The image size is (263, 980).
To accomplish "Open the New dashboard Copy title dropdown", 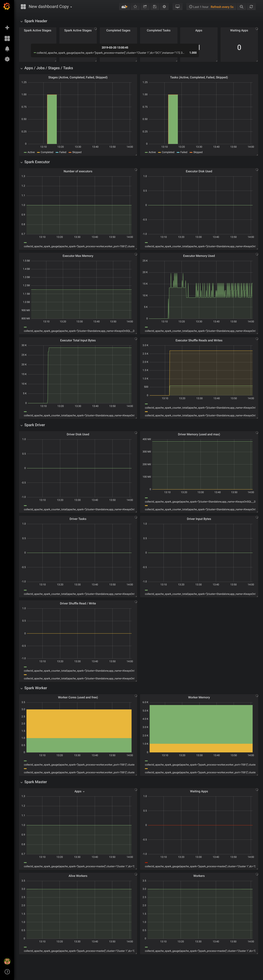I will [x=50, y=6].
